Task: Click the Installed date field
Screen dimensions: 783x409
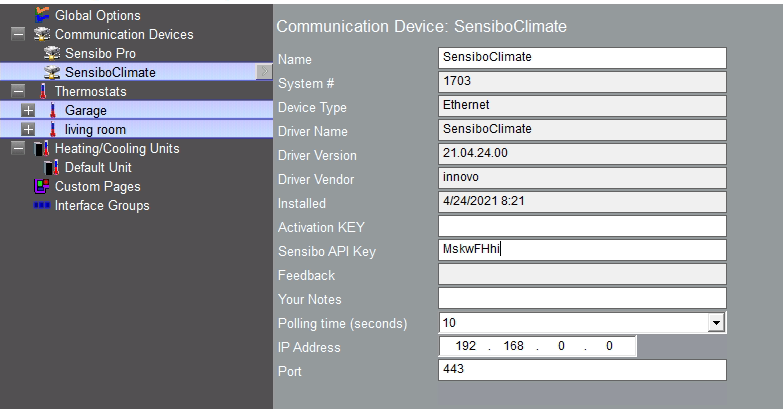Action: [x=582, y=202]
